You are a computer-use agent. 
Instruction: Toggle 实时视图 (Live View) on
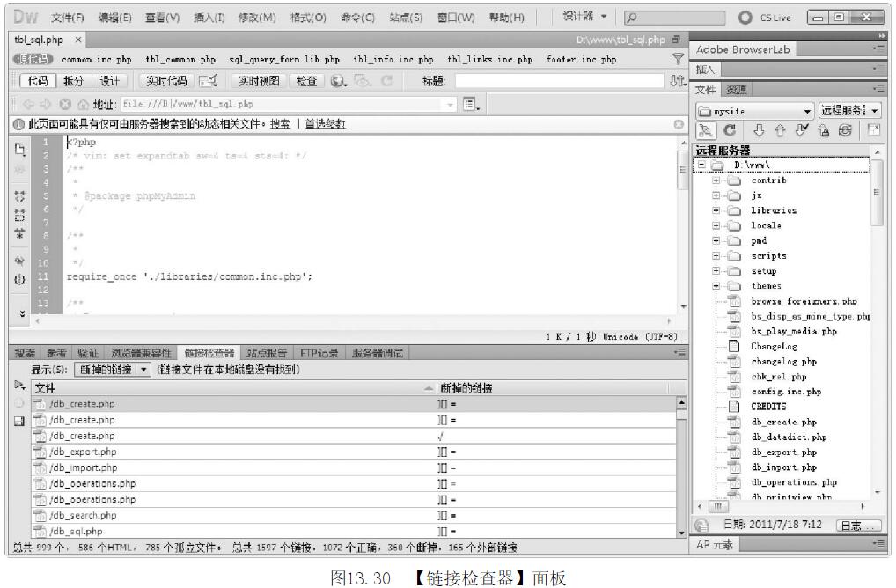pos(258,81)
